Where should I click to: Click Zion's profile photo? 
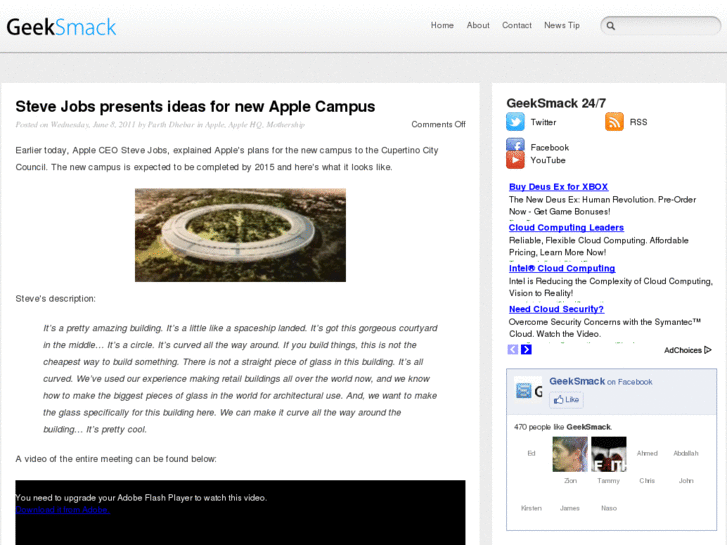[570, 454]
